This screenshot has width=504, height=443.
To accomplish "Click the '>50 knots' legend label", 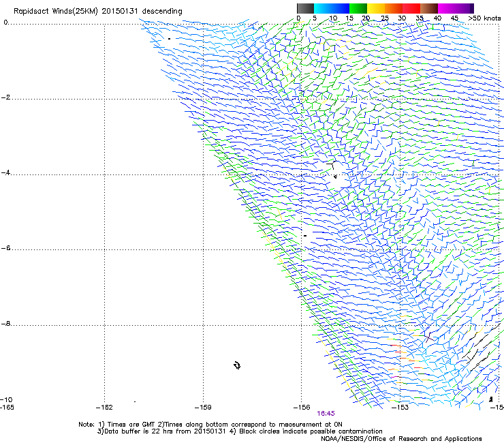I will click(484, 18).
